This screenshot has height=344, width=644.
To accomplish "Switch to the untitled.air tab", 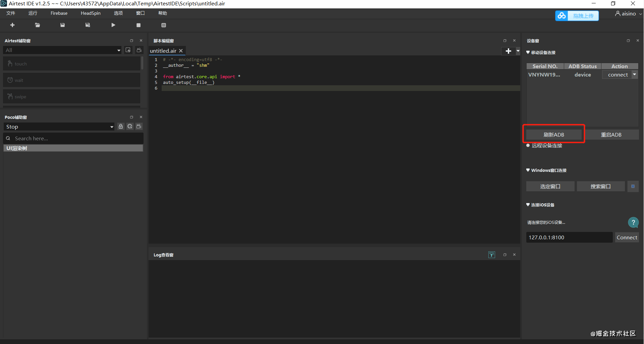I will 163,51.
